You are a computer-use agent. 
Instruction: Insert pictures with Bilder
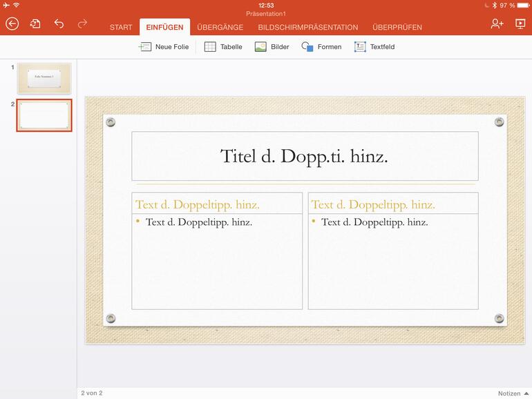pyautogui.click(x=272, y=47)
